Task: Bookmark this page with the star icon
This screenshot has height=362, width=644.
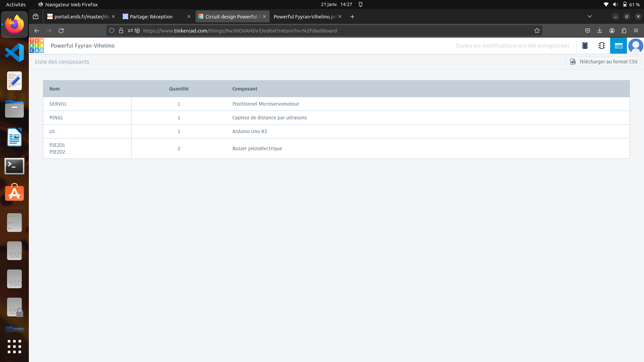Action: pos(537,31)
